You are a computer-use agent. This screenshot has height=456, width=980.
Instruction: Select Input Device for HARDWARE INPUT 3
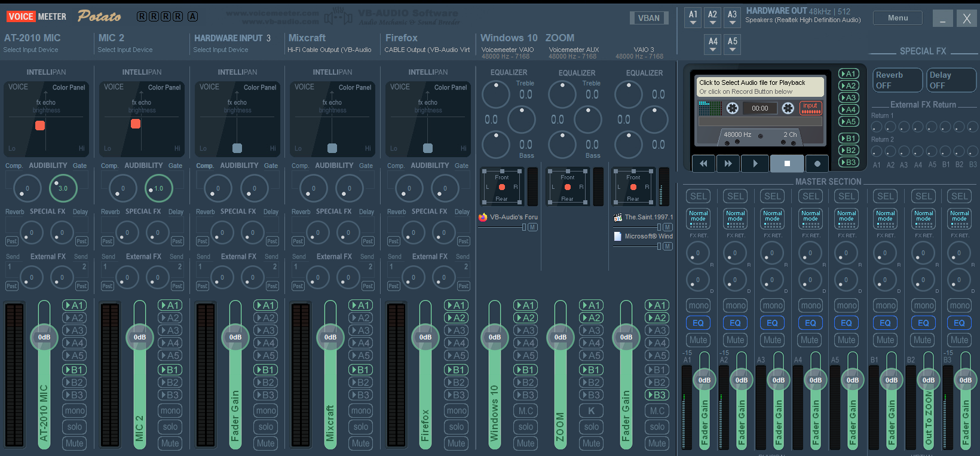220,50
